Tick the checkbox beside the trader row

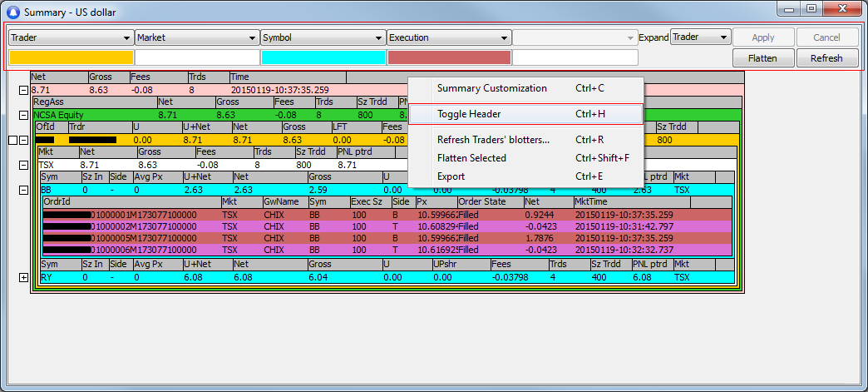[12, 141]
